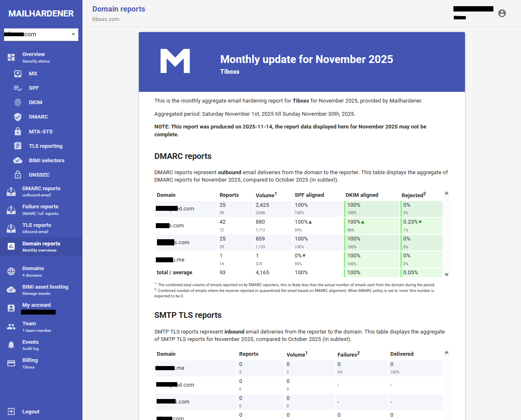Click the Events bell icon
521x420 pixels.
pos(11,345)
